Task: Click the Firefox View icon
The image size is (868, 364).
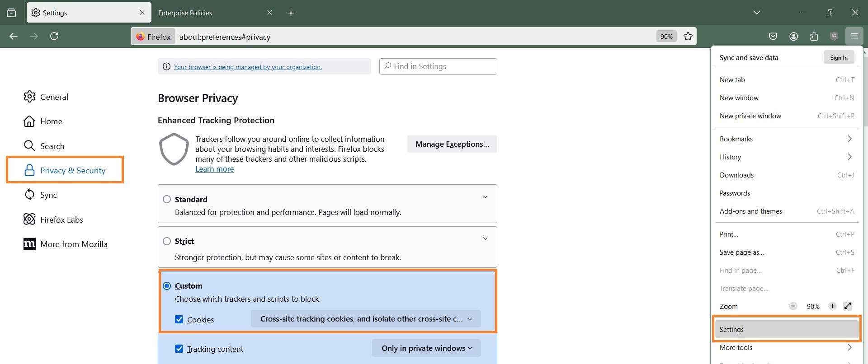Action: pos(11,13)
